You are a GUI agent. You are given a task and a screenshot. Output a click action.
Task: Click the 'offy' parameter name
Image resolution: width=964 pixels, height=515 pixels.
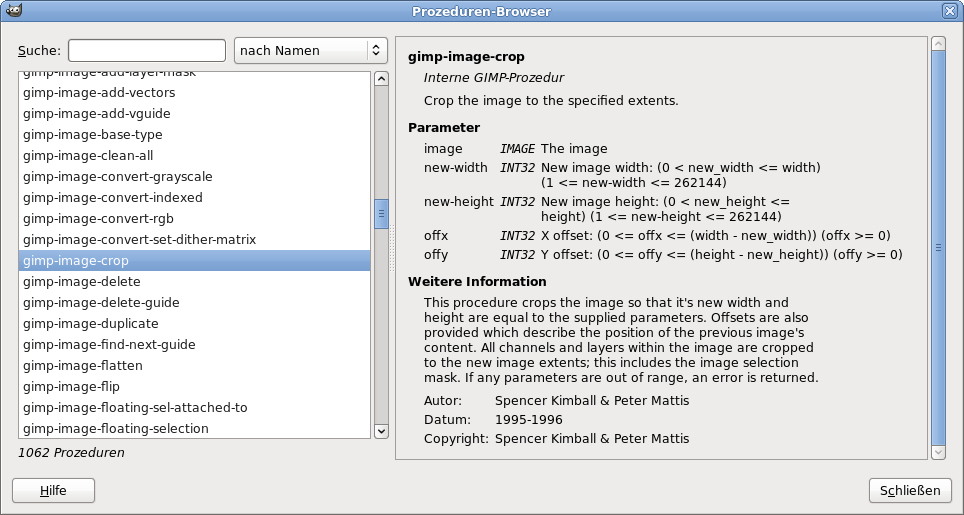click(436, 254)
